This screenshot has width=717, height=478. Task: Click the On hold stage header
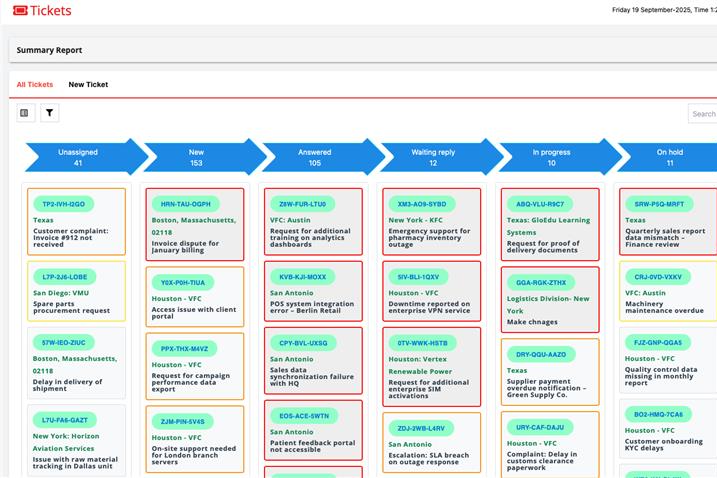(x=669, y=157)
